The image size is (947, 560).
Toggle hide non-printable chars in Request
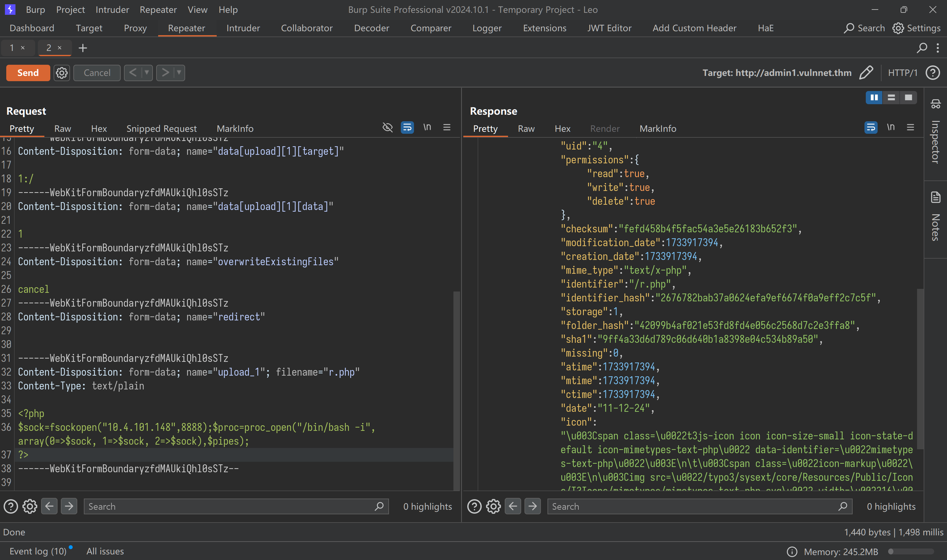387,127
